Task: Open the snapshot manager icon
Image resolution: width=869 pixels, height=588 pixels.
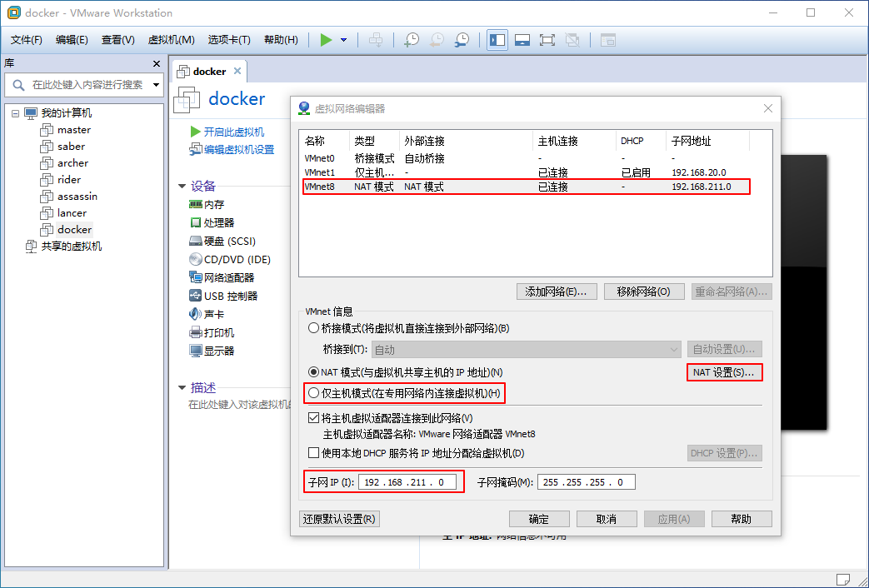Action: (462, 40)
